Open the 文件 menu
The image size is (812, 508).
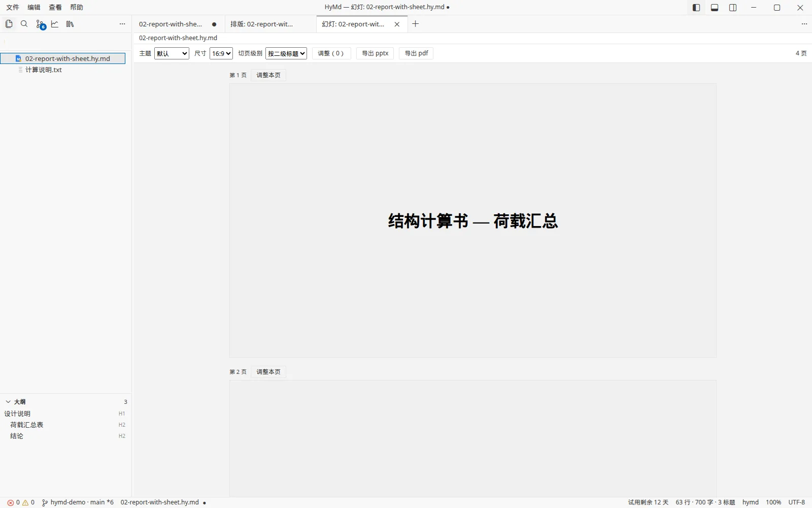pyautogui.click(x=13, y=7)
